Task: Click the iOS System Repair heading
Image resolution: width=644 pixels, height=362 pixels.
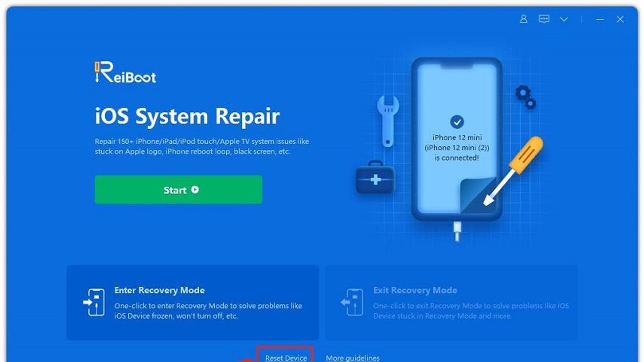Action: click(187, 116)
